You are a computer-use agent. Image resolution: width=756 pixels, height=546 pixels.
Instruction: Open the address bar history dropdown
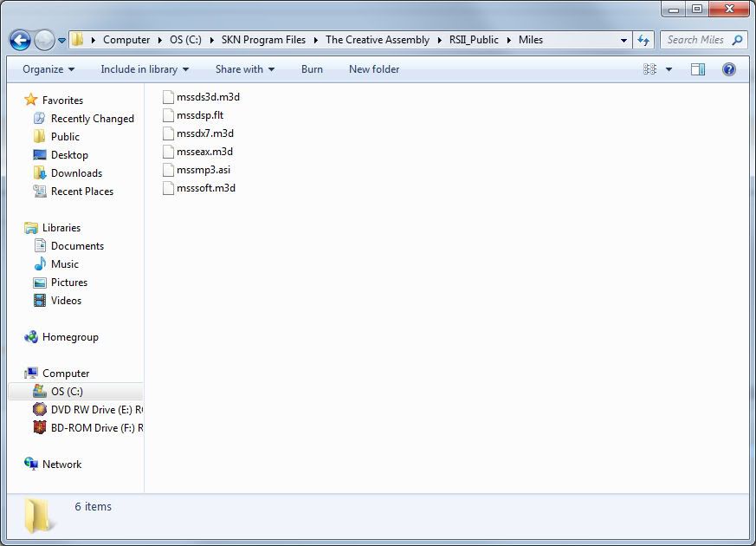(624, 40)
